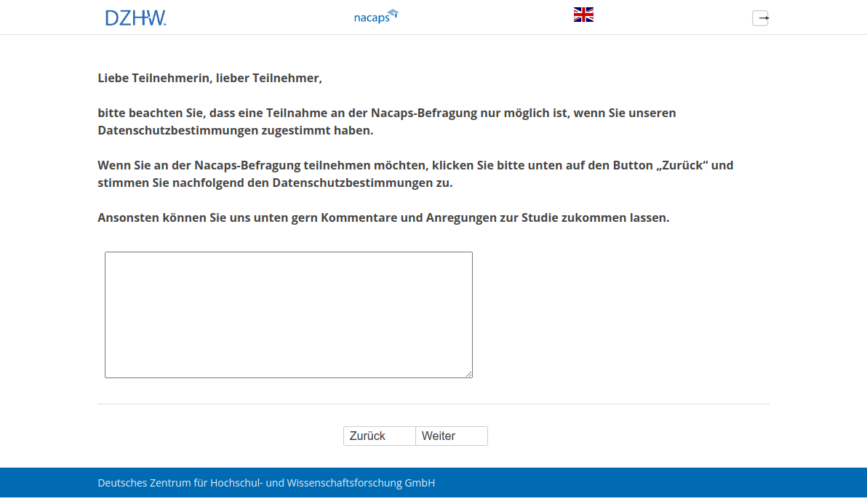Click "Datenschutzbestimmungen zugestimmt haben" in the text
The image size is (867, 504).
coord(235,131)
